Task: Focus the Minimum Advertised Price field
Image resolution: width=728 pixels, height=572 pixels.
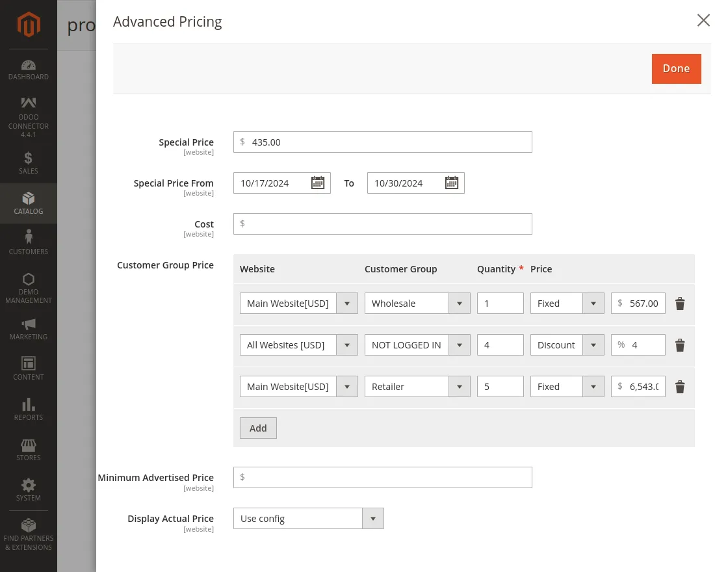Action: (387, 477)
